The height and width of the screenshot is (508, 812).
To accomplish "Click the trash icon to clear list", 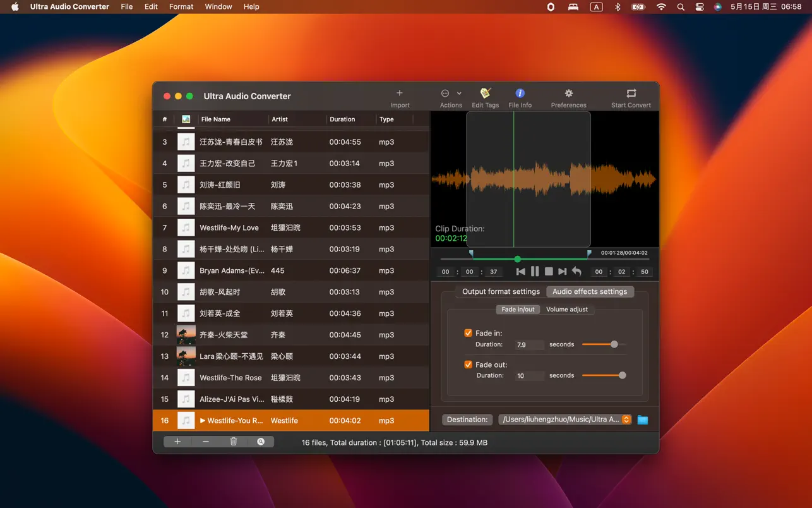I will coord(233,442).
